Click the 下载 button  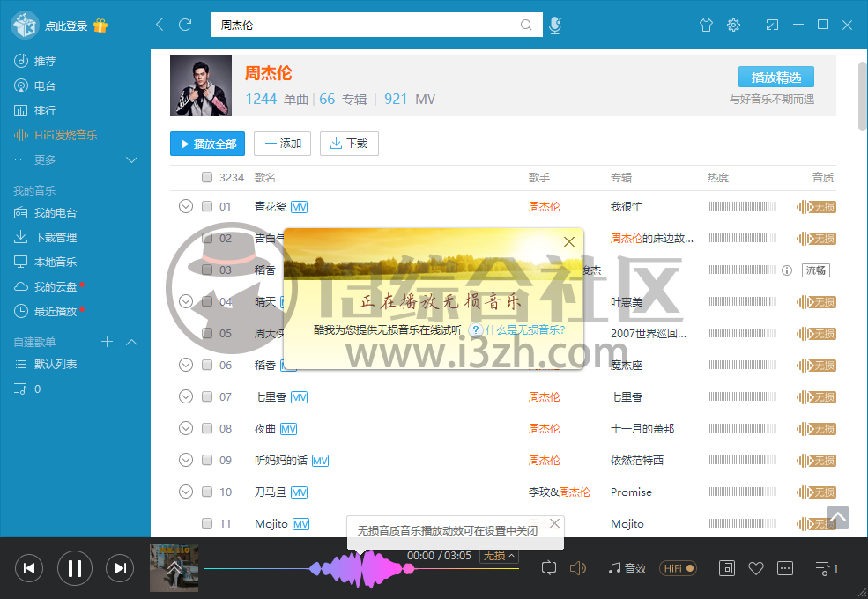tap(349, 144)
